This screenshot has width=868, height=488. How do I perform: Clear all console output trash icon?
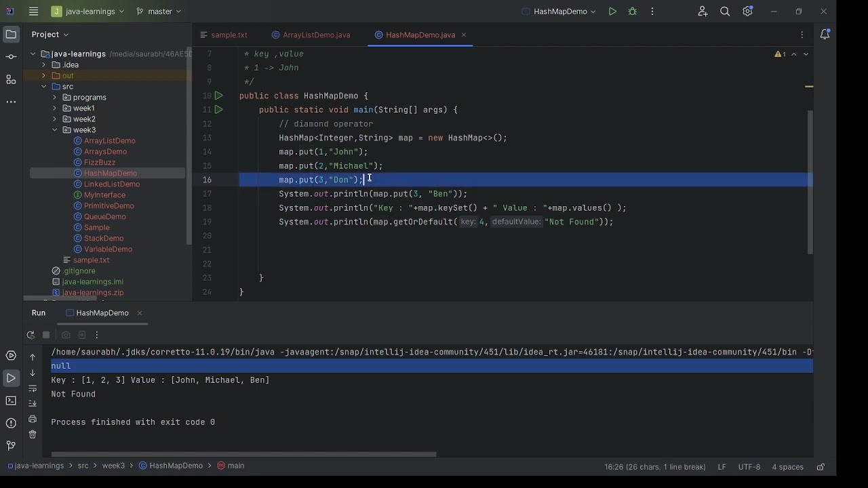[x=32, y=434]
